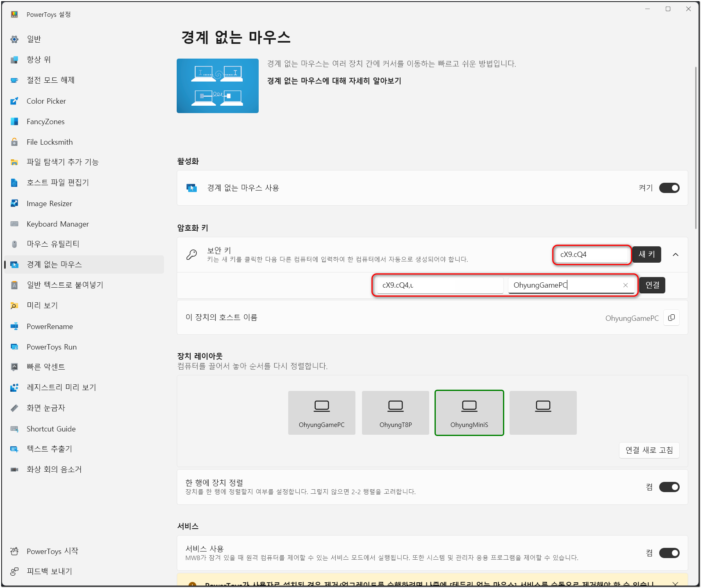Click the Keyboard Manager icon
This screenshot has width=701, height=588.
14,224
